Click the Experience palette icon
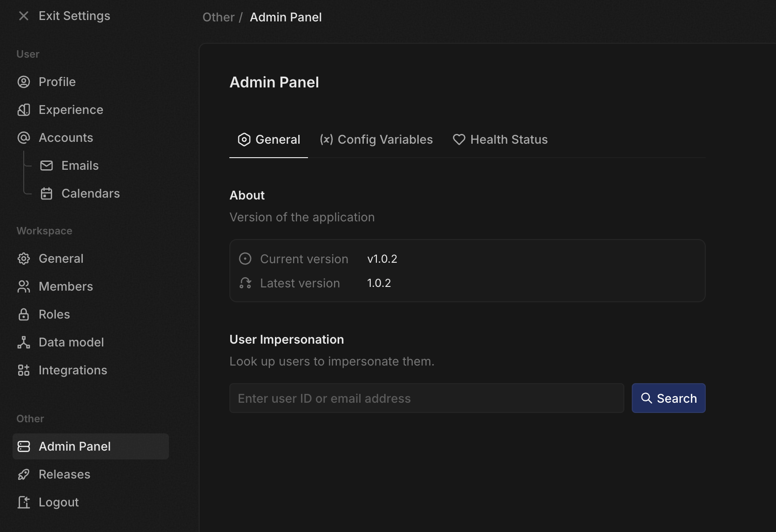This screenshot has height=532, width=776. pyautogui.click(x=24, y=110)
